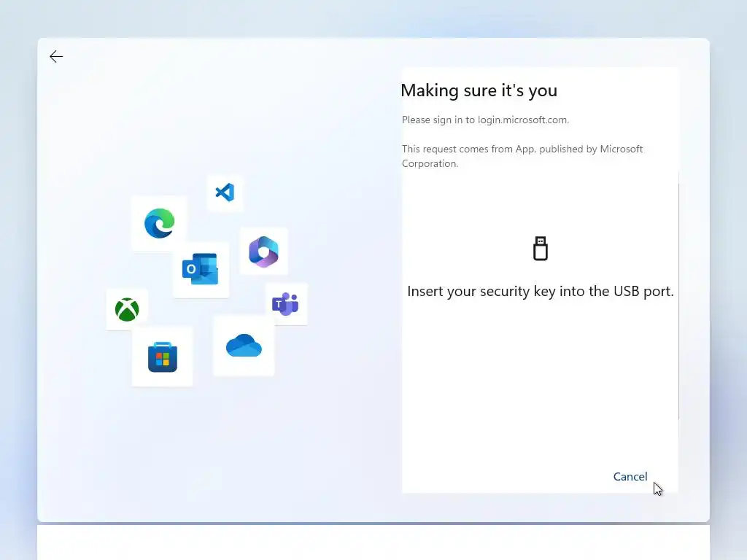Screen dimensions: 747x560
Task: Click the Microsoft 365 Copilot icon
Action: (x=263, y=252)
